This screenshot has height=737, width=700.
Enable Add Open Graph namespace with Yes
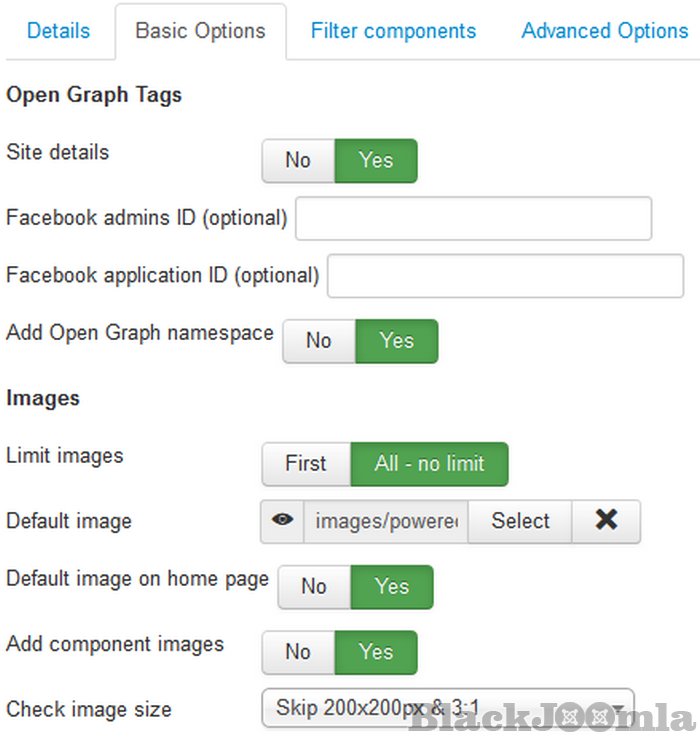[x=396, y=341]
